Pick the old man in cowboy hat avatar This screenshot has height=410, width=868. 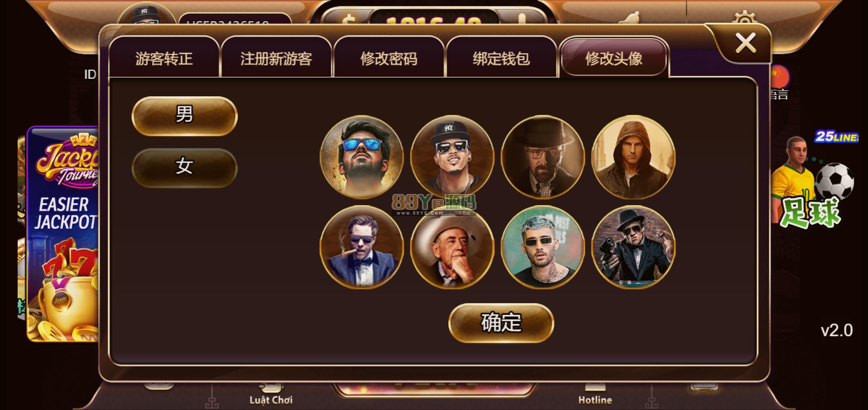click(452, 247)
